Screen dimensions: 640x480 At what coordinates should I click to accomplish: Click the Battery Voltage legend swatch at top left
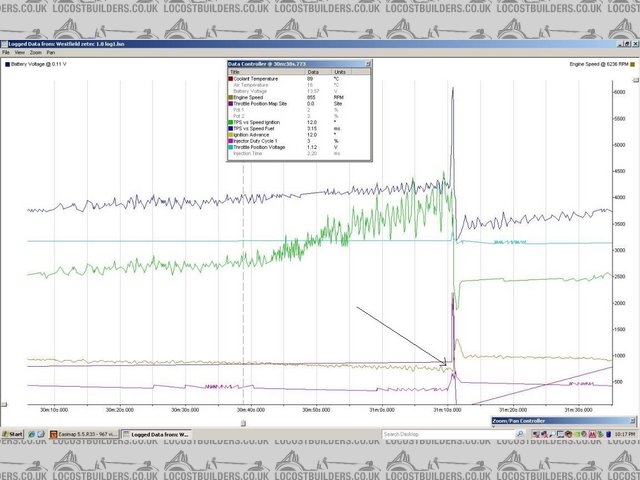point(7,64)
